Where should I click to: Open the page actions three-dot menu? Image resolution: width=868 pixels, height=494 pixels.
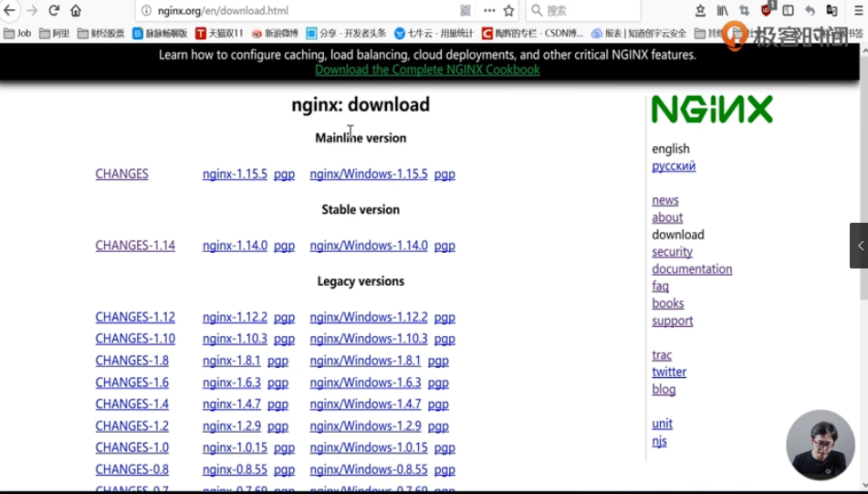[489, 11]
